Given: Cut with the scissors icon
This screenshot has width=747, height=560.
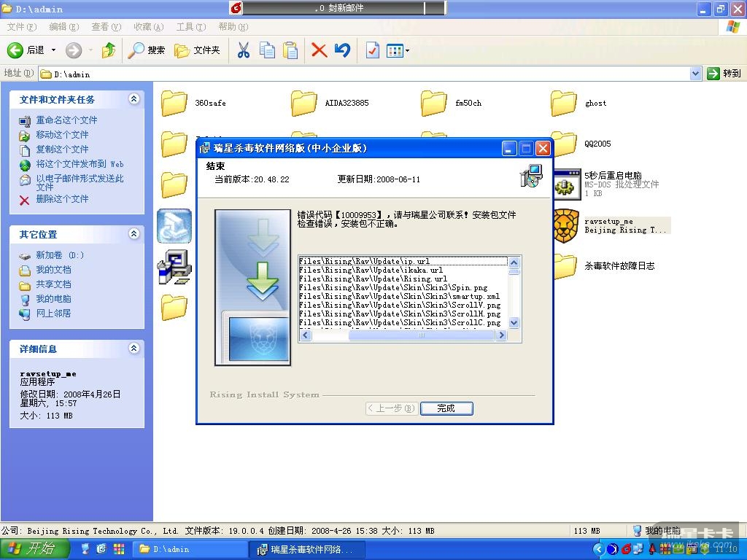Looking at the screenshot, I should point(243,50).
